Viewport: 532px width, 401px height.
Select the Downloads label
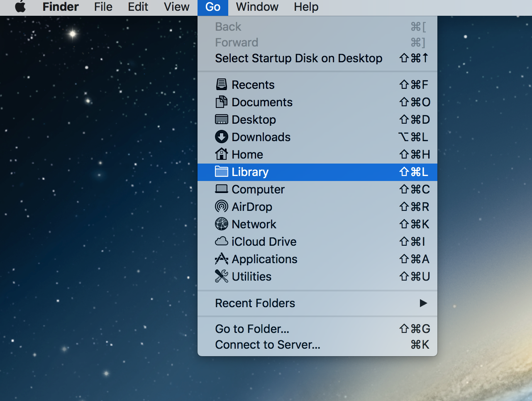(x=261, y=137)
